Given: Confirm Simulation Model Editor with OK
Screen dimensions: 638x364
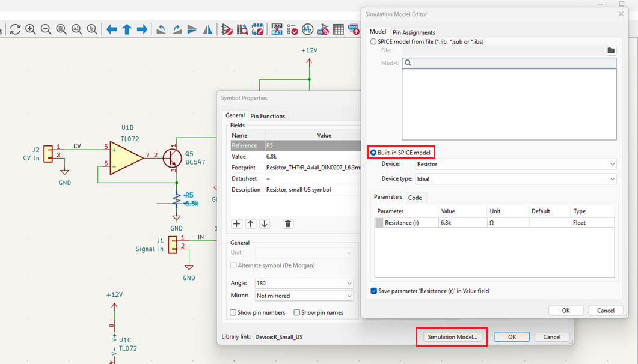Looking at the screenshot, I should pos(566,311).
